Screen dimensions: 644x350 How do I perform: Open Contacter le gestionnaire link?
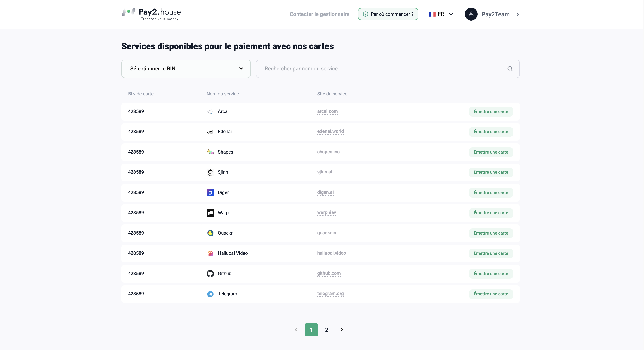tap(320, 14)
